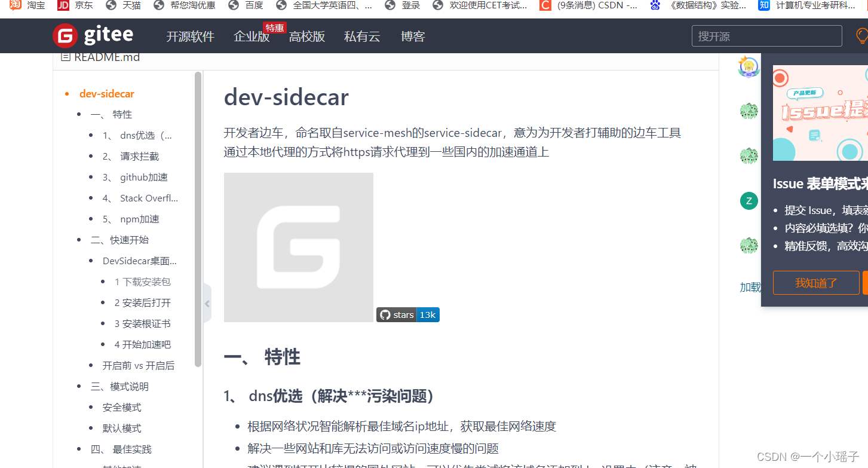Viewport: 868px width, 468px height.
Task: Open the Baidu 百度 bookmark
Action: tap(233, 6)
